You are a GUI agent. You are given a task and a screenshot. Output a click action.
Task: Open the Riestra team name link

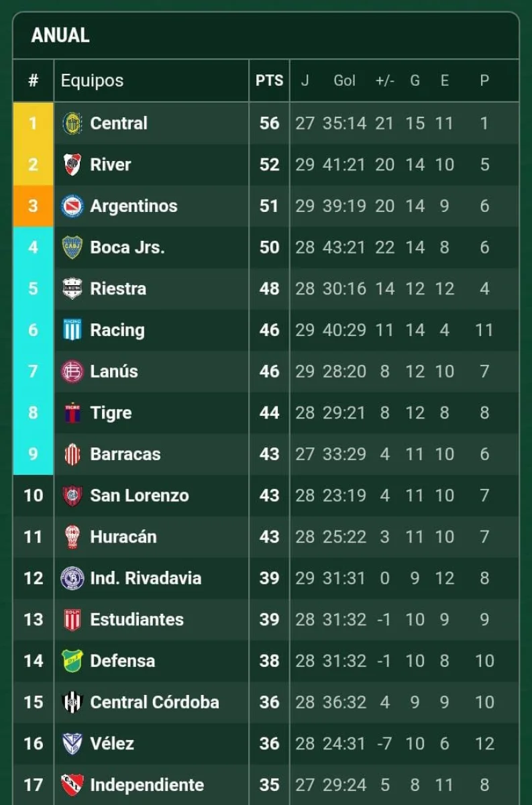point(118,288)
